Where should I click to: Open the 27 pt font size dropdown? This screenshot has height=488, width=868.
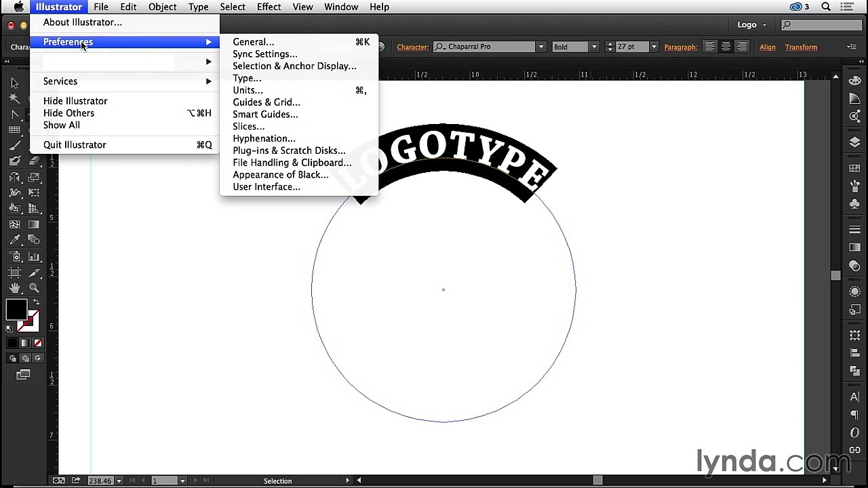coord(654,47)
